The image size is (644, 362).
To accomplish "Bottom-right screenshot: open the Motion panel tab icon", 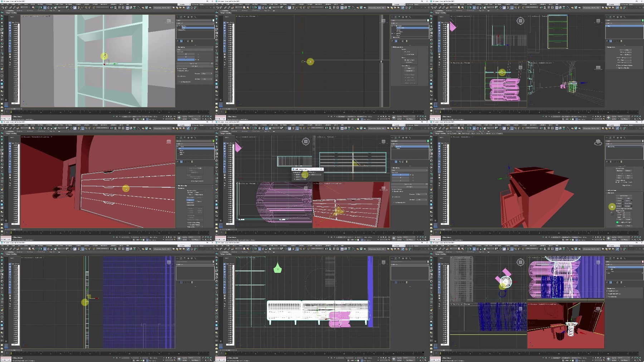I will coord(618,259).
